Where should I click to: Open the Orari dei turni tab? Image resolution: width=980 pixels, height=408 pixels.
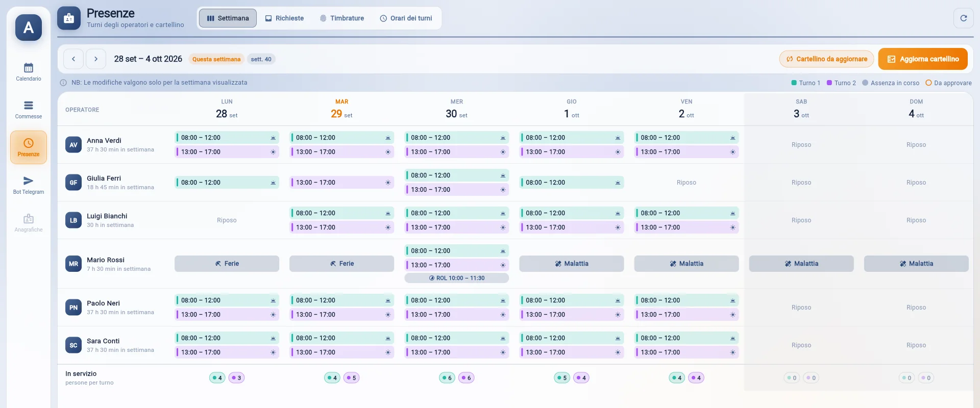pyautogui.click(x=406, y=18)
